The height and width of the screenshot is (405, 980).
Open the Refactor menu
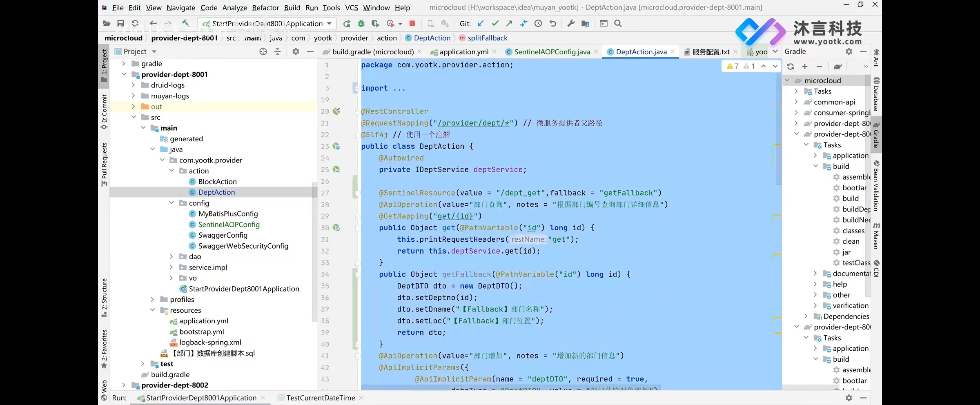click(x=265, y=8)
